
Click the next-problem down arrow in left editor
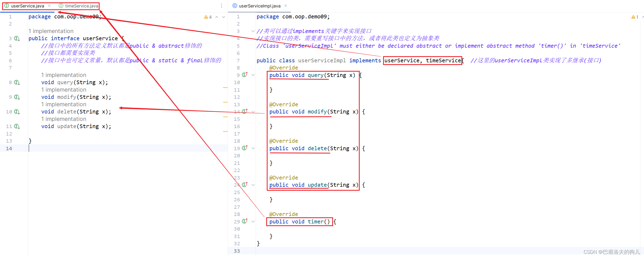point(224,17)
